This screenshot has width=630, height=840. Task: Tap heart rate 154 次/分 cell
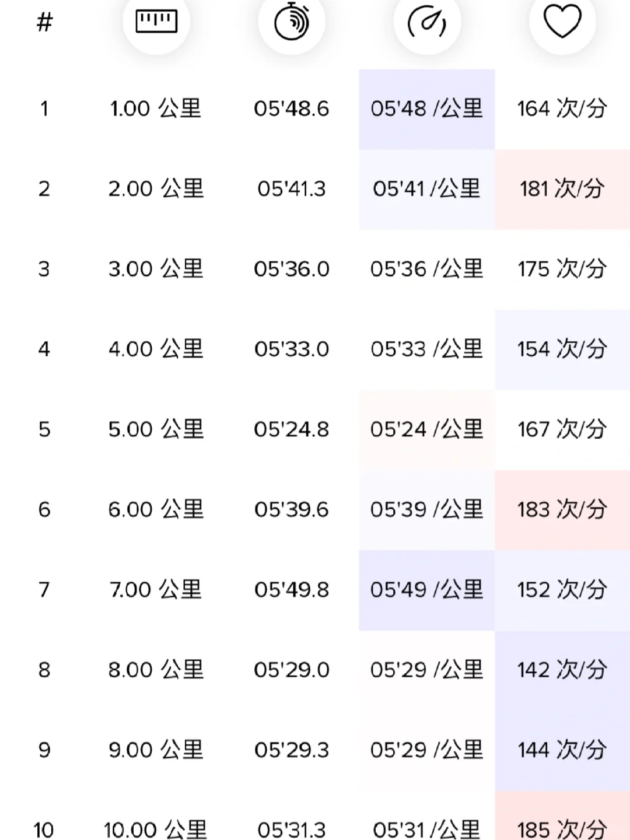click(x=562, y=349)
